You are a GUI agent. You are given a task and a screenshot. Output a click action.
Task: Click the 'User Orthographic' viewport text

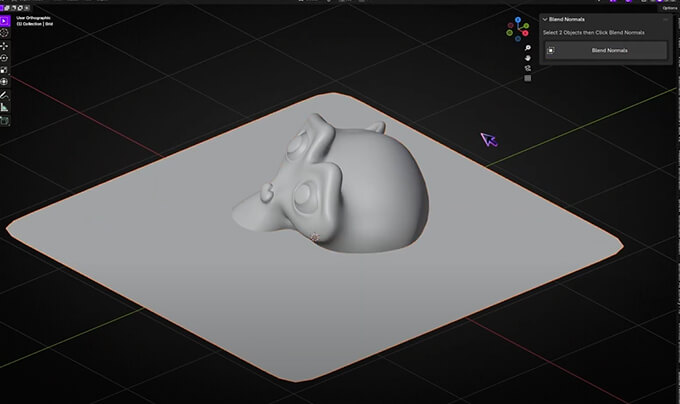tap(33, 18)
